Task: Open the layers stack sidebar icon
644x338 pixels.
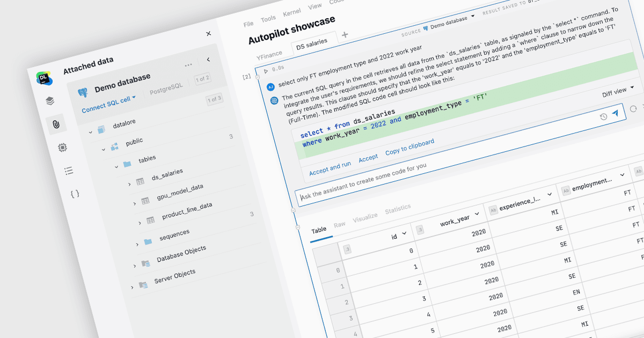Action: (x=50, y=100)
